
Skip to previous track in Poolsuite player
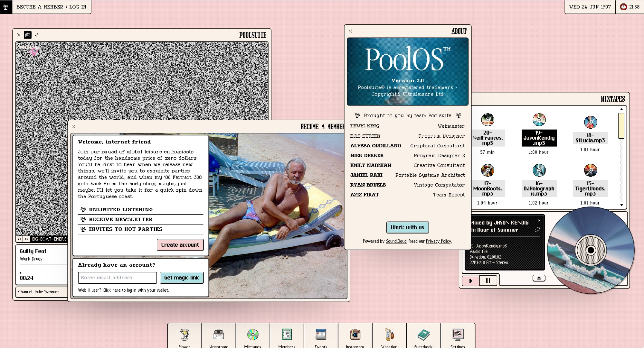[x=20, y=239]
